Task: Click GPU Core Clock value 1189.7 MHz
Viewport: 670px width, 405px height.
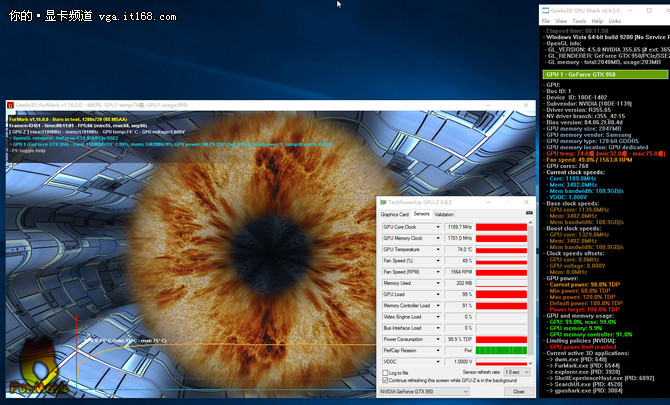Action: pyautogui.click(x=459, y=227)
